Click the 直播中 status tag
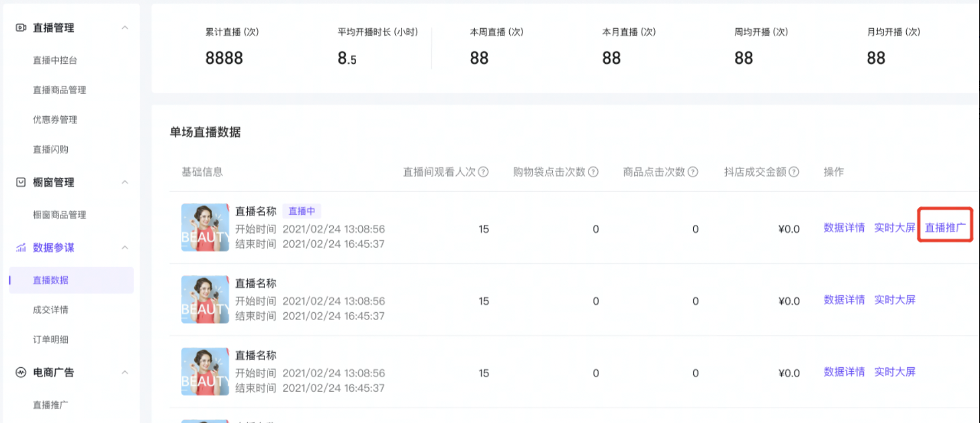The height and width of the screenshot is (423, 980). [302, 211]
